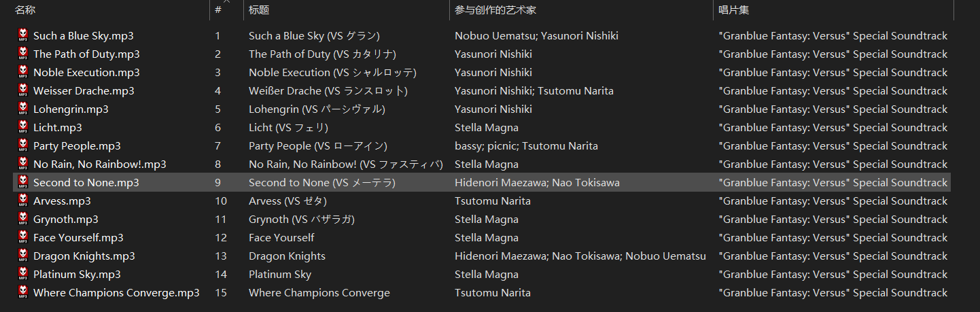Screen dimensions: 980x312
Task: Select the icon of Platinum Sky.mp3
Action: tap(22, 274)
